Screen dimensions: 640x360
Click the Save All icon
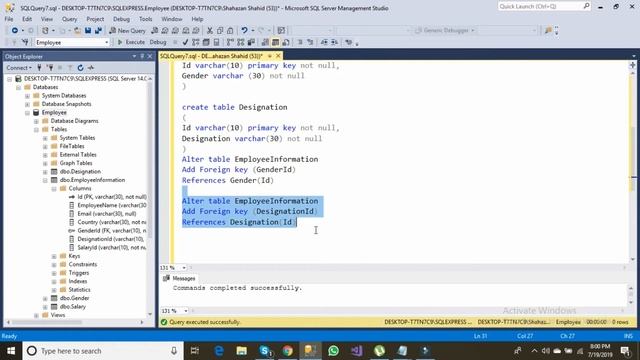tap(98, 31)
